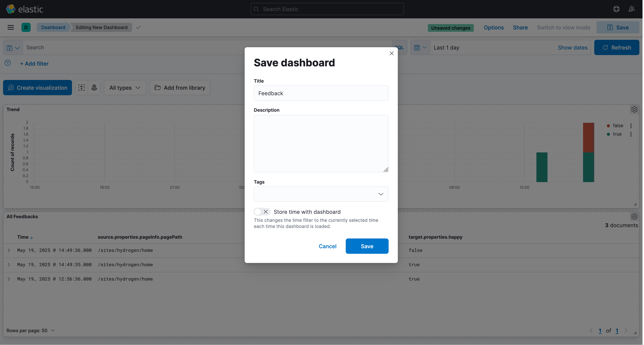644x345 pixels.
Task: Toggle Store time with dashboard switch
Action: tap(262, 212)
